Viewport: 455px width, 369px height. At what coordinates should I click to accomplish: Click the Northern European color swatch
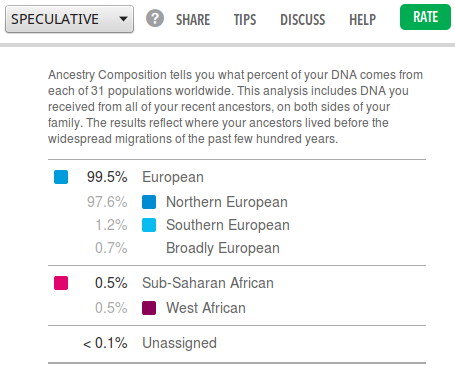[149, 202]
